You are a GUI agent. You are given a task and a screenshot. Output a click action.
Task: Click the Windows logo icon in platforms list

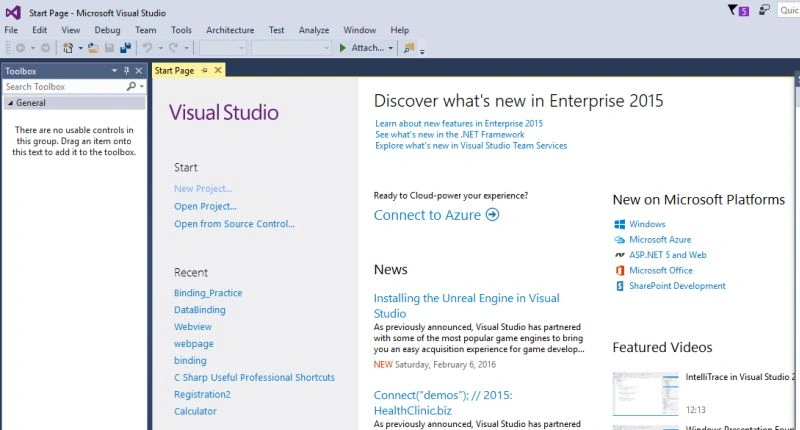[x=619, y=224]
